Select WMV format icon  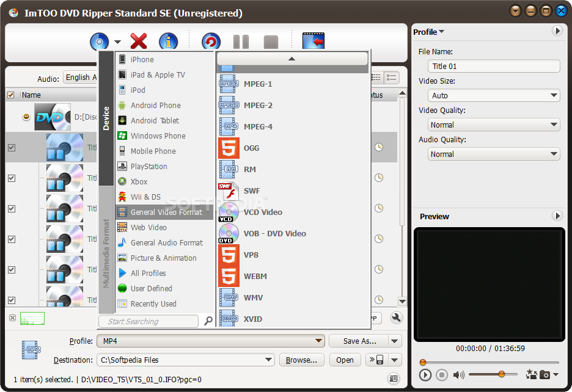tap(229, 297)
